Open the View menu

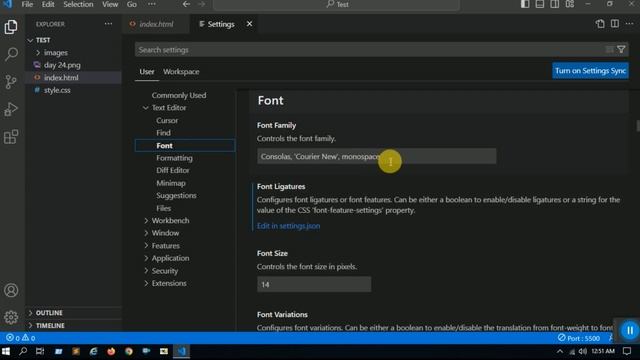pos(110,4)
